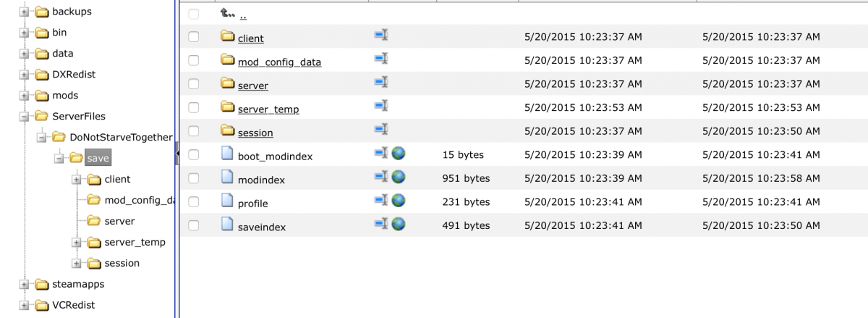
Task: Open the client folder link
Action: 250,38
